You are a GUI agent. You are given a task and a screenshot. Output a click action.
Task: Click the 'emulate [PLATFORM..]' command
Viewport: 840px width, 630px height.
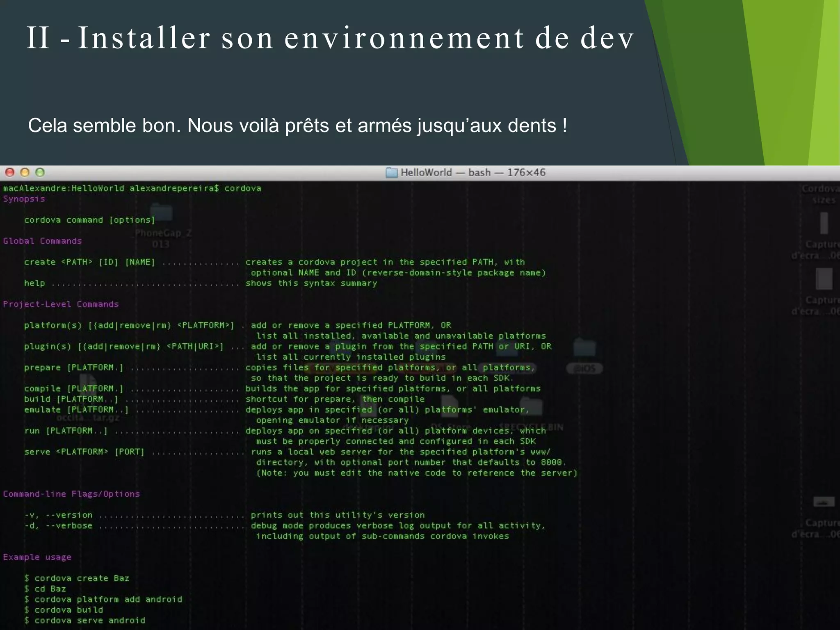[76, 410]
